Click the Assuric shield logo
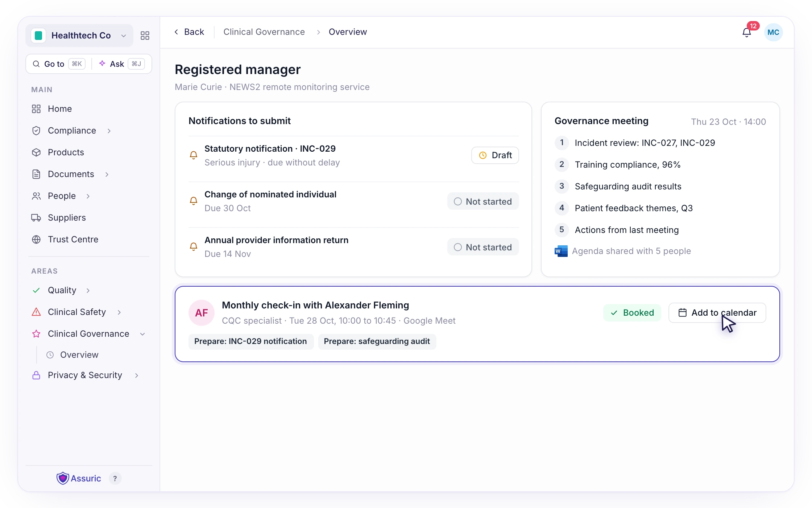The height and width of the screenshot is (508, 812). click(63, 478)
